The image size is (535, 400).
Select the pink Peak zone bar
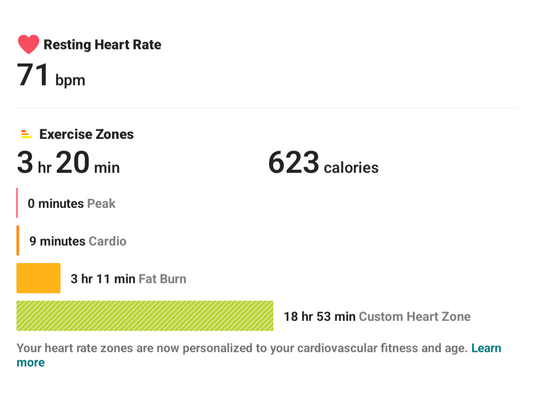pos(17,203)
